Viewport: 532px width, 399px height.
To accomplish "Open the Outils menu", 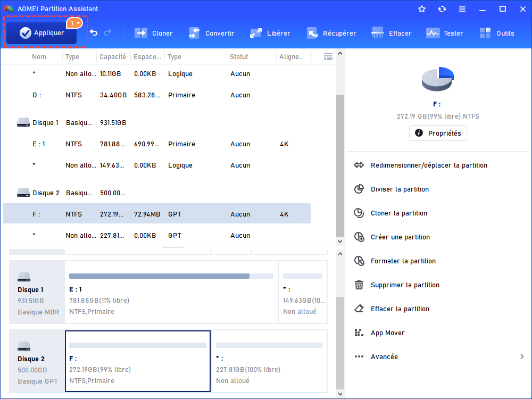I will [x=497, y=33].
